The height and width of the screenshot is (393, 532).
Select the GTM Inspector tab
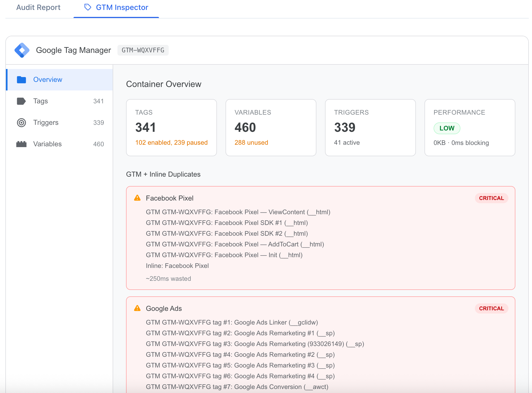click(116, 8)
